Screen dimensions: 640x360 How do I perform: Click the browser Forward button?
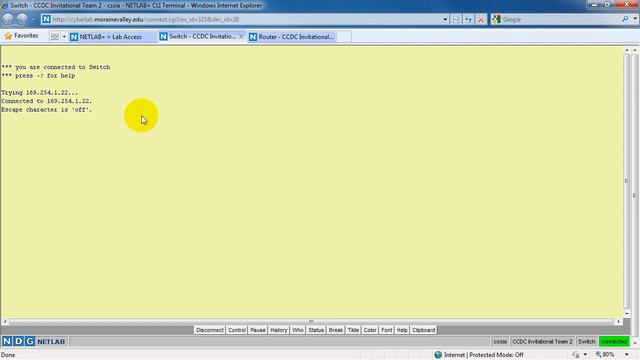pyautogui.click(x=22, y=19)
